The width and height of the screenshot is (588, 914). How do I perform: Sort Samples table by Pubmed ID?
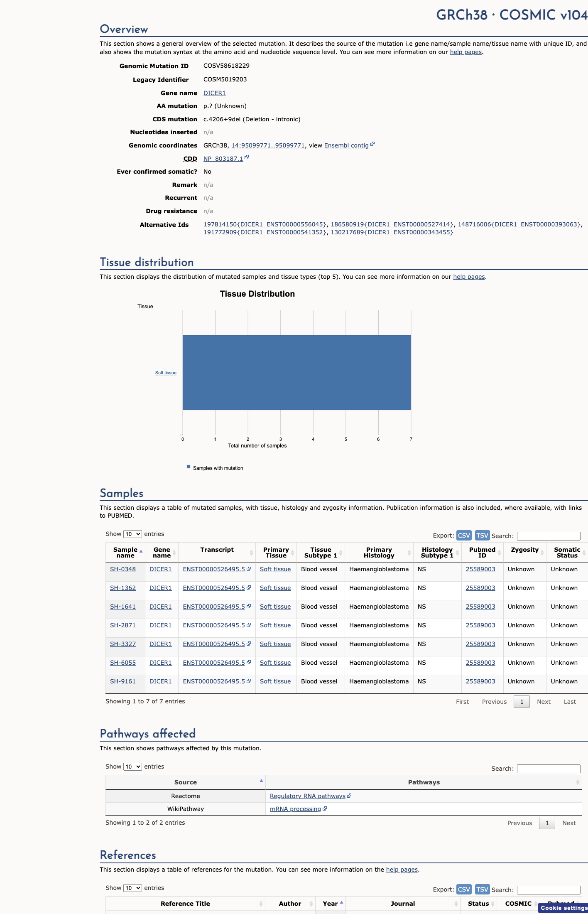tap(482, 553)
